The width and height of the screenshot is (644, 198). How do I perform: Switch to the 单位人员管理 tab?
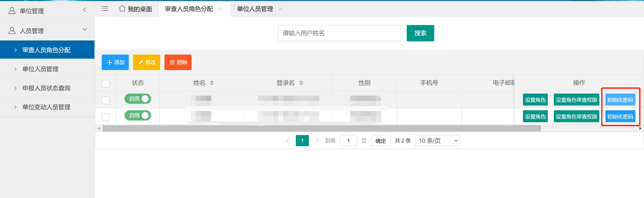(x=255, y=9)
